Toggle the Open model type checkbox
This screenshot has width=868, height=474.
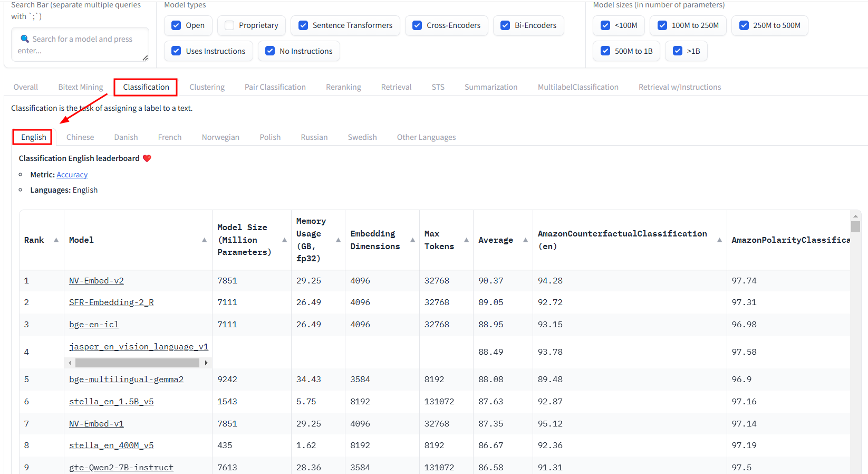[x=176, y=25]
